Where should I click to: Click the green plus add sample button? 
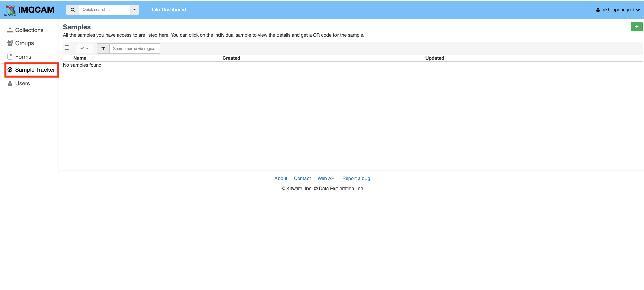(x=637, y=27)
